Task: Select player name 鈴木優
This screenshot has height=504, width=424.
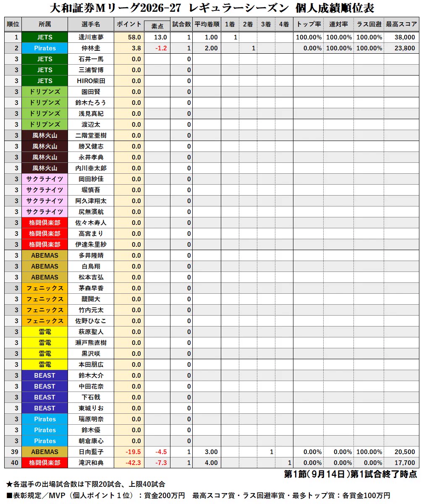Action: click(91, 430)
